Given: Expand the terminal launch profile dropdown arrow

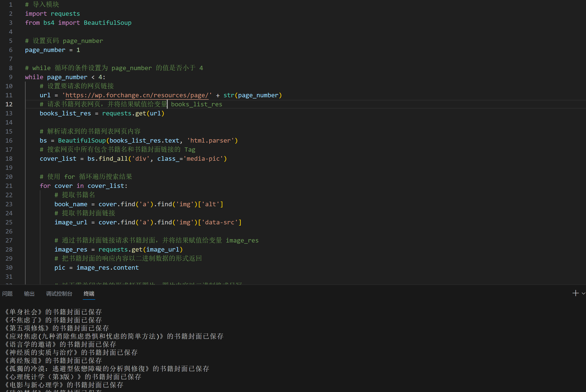Looking at the screenshot, I should (x=584, y=294).
